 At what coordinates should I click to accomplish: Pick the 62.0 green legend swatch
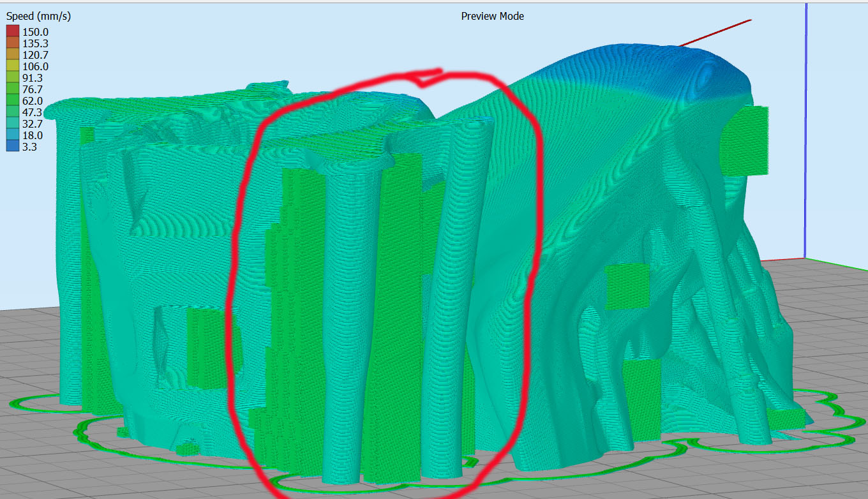[x=13, y=101]
